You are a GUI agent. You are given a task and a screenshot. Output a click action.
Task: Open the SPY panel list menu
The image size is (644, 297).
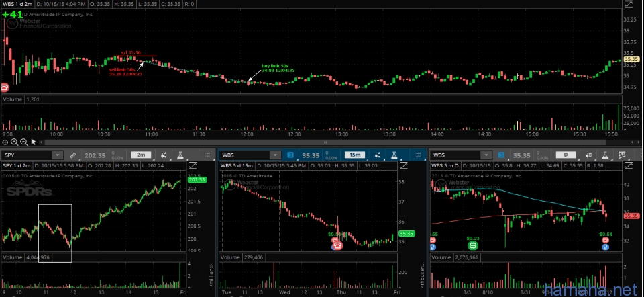coord(206,155)
